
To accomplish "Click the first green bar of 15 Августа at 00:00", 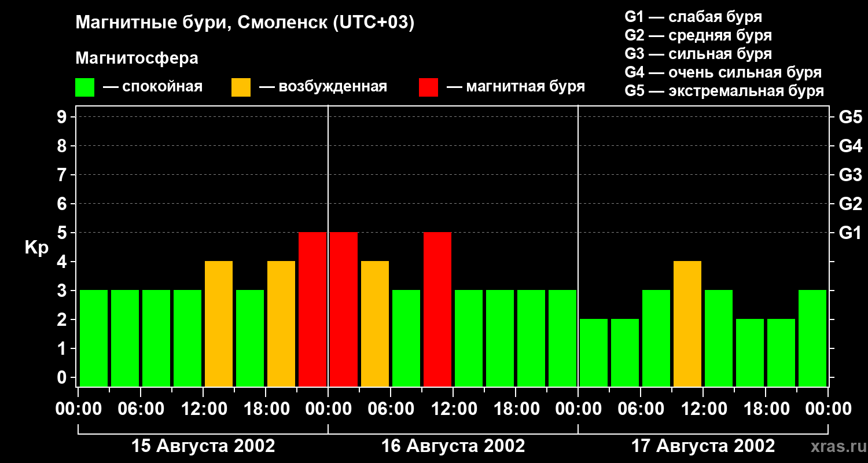I will (94, 338).
